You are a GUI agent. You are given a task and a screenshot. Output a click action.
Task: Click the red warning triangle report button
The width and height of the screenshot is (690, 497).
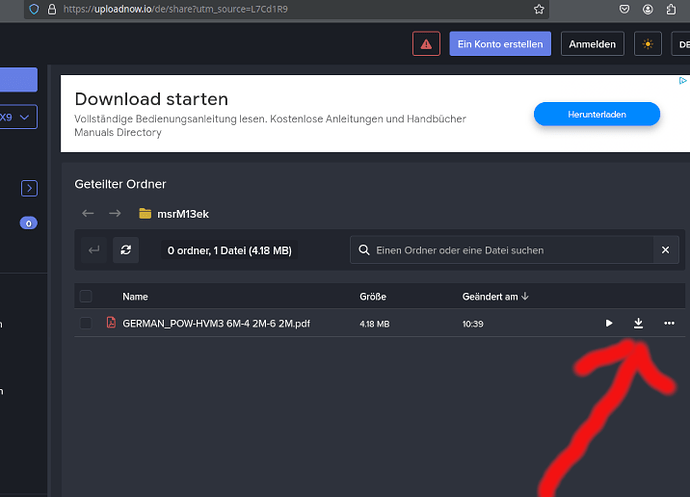426,44
